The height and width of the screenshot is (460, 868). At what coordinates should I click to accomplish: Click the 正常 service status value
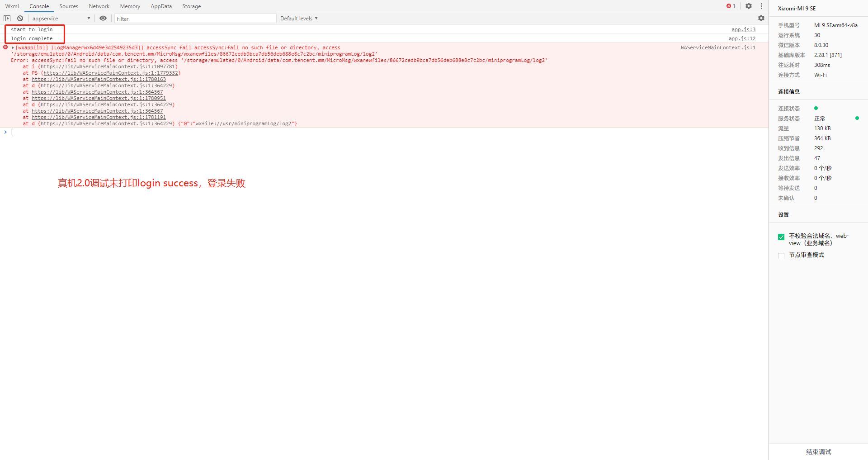(820, 119)
